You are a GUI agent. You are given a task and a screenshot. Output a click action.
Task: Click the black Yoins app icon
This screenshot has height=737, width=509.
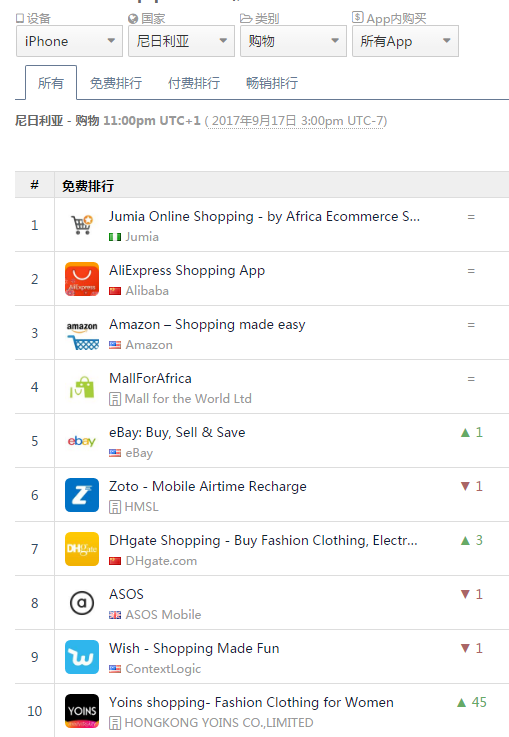(82, 711)
